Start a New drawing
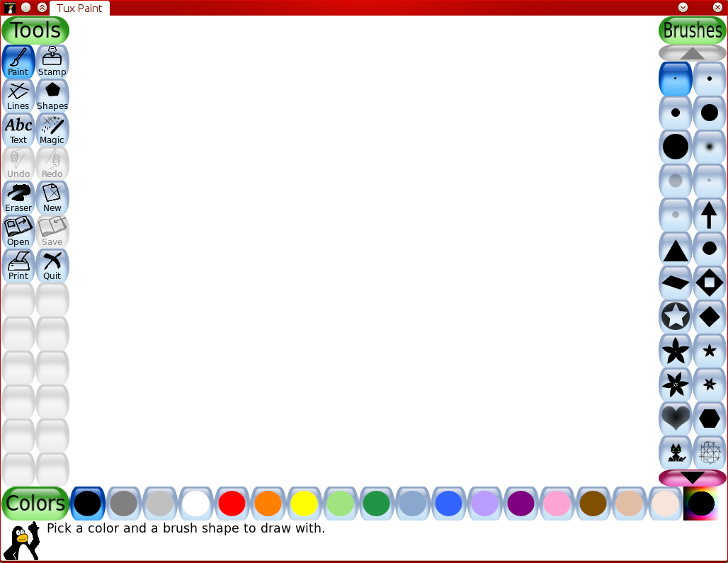Viewport: 728px width, 563px height. click(x=52, y=198)
